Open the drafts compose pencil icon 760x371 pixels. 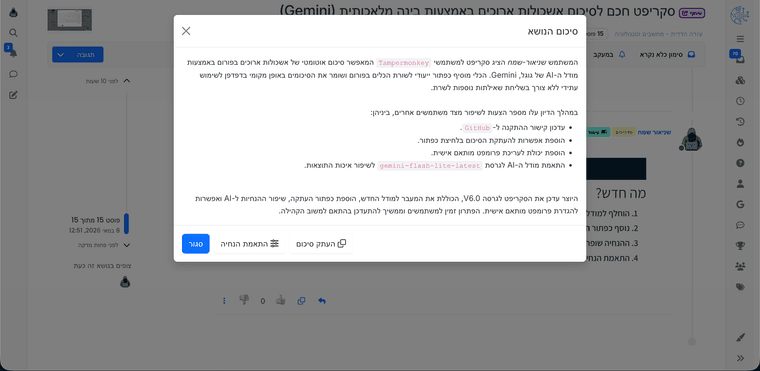[14, 95]
